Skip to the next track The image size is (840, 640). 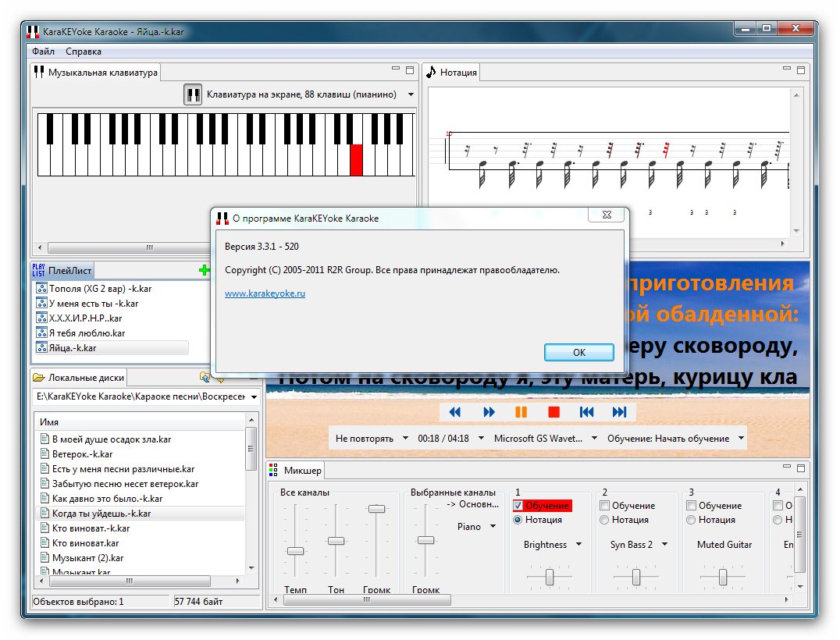point(619,412)
